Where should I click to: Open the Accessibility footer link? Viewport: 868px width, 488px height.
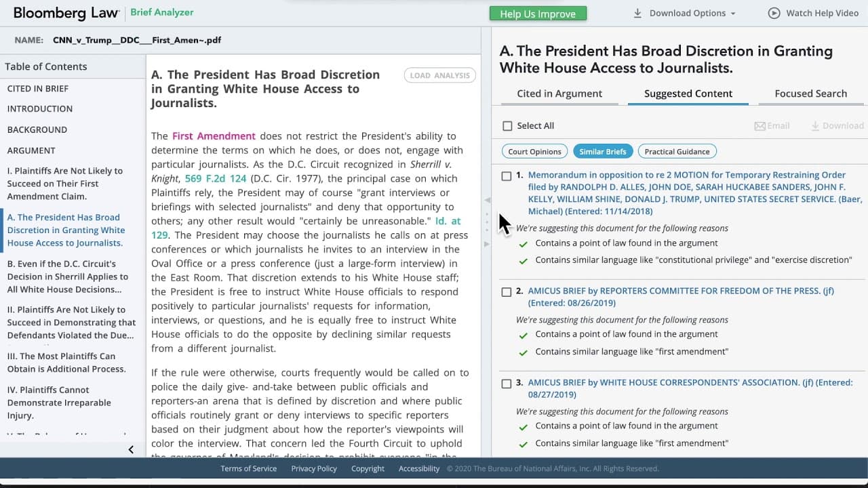(419, 468)
